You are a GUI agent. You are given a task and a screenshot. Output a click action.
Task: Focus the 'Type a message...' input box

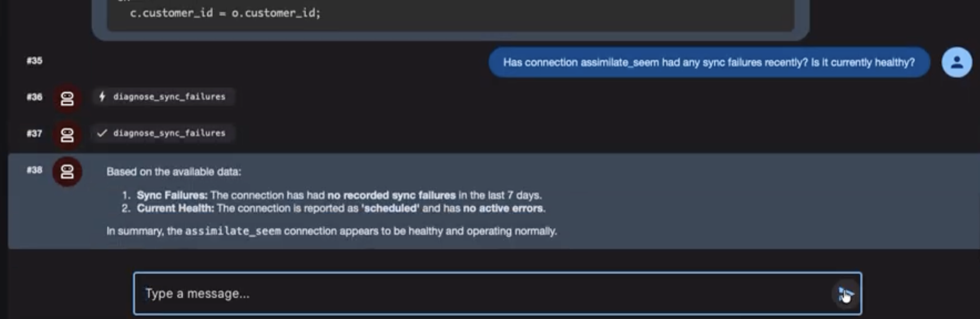[497, 293]
